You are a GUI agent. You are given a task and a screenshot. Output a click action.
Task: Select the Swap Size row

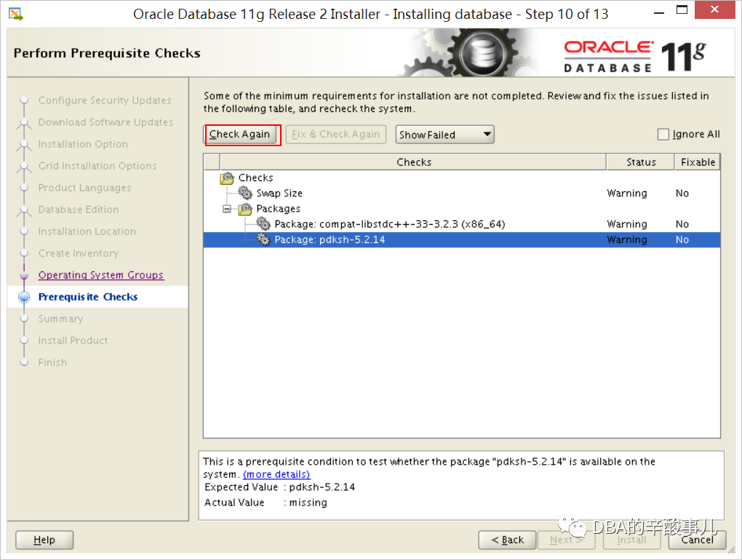(462, 193)
